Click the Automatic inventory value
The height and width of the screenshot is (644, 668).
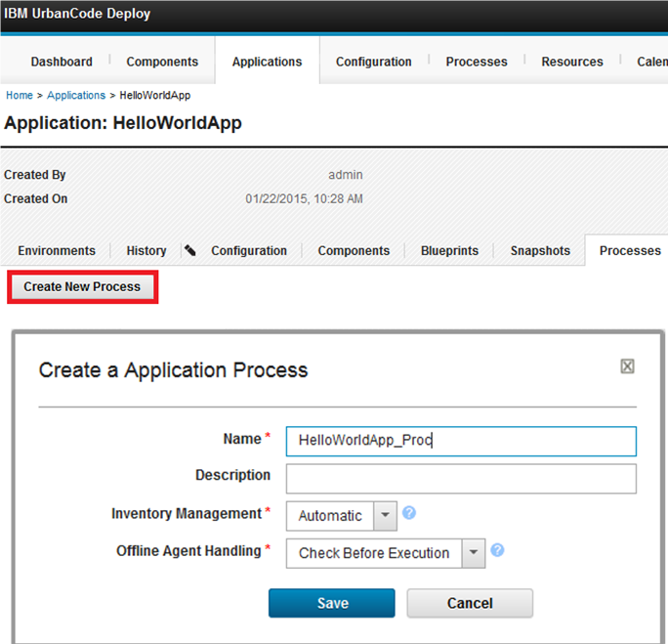coord(330,516)
